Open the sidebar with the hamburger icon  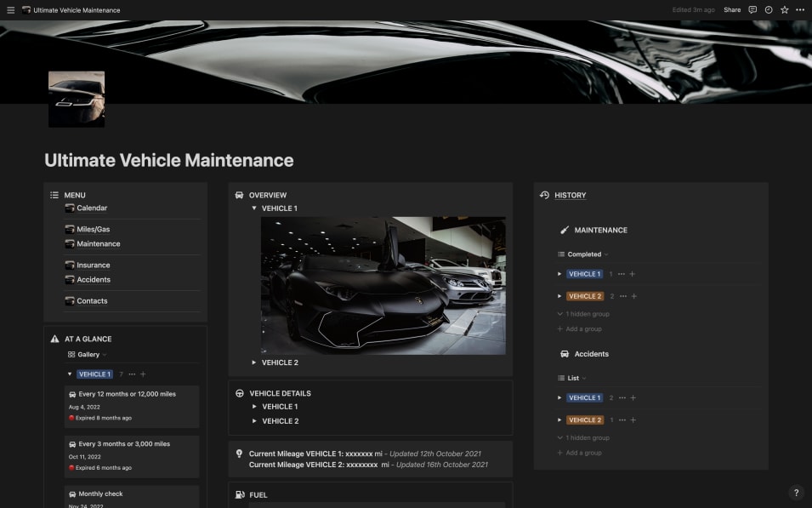(x=11, y=9)
